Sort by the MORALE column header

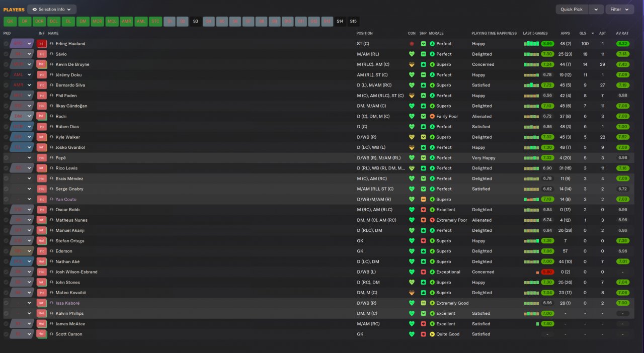(436, 33)
